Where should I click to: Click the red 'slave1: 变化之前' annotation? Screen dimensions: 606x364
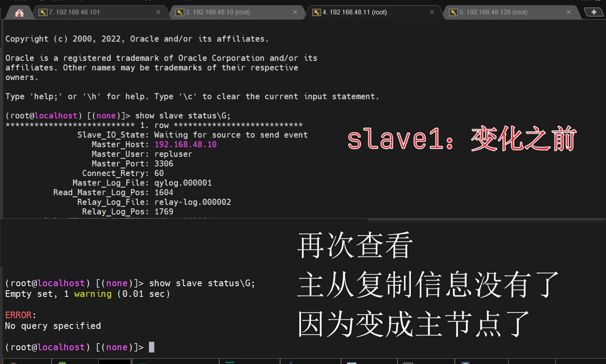[462, 140]
